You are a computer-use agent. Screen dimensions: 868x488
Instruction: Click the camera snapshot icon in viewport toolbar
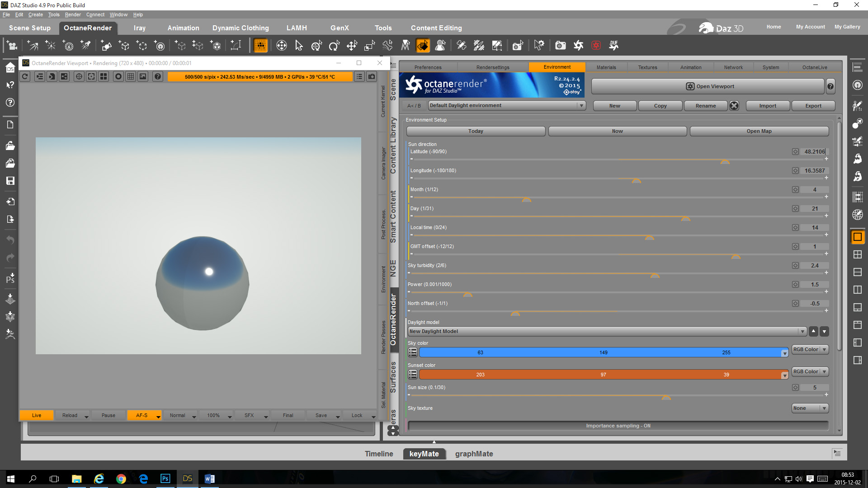click(372, 77)
